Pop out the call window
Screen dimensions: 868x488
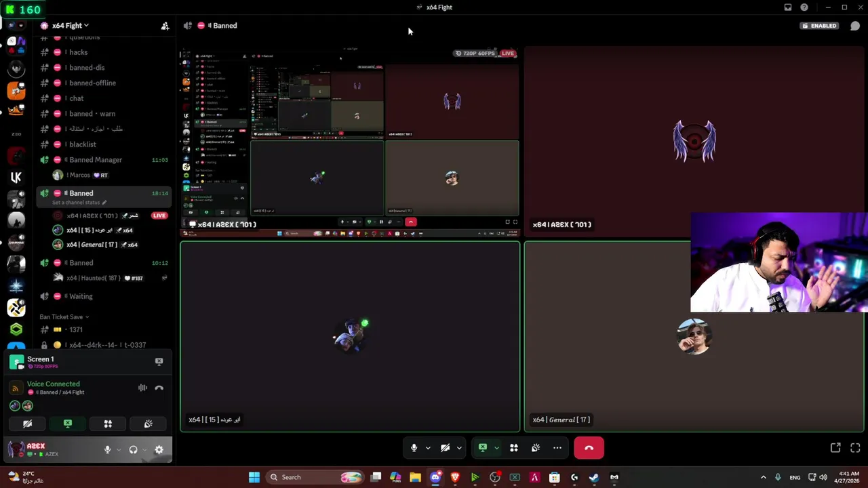tap(835, 448)
